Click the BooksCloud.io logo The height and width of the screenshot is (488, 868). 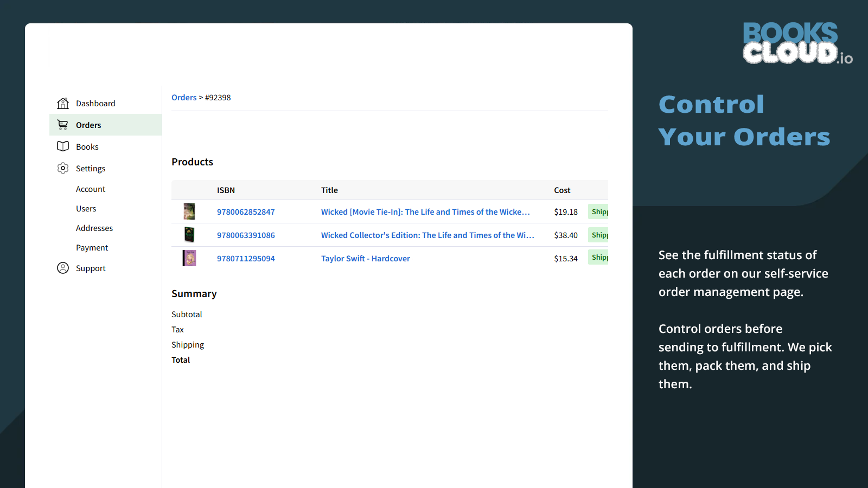(797, 43)
